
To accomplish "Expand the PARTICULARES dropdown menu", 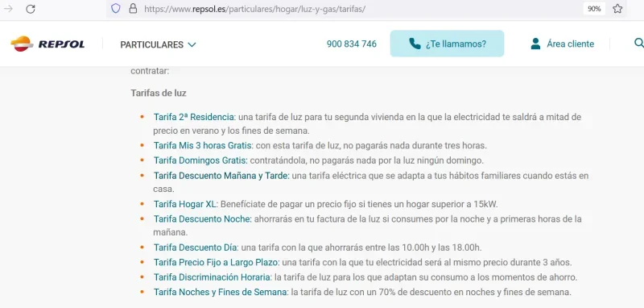I will coord(158,44).
